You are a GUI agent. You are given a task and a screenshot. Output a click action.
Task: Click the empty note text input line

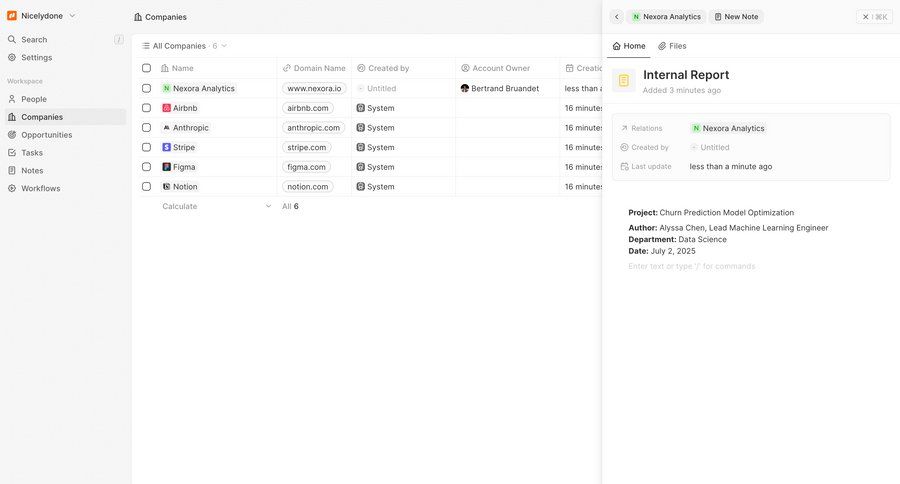[x=692, y=266]
